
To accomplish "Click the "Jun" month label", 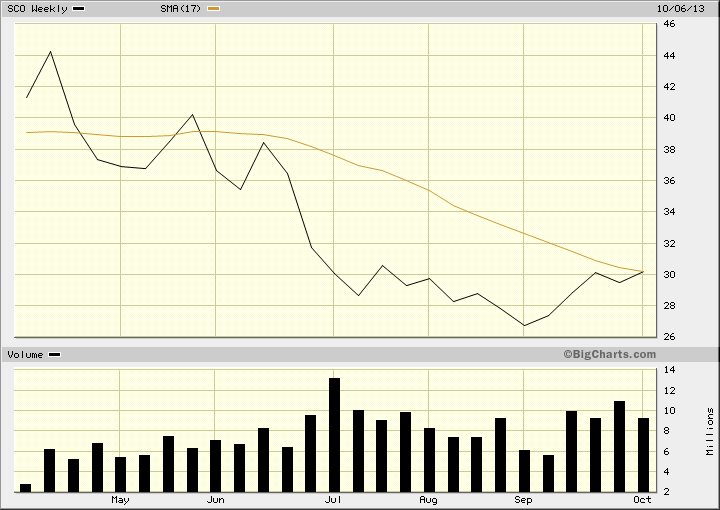I will [x=215, y=499].
